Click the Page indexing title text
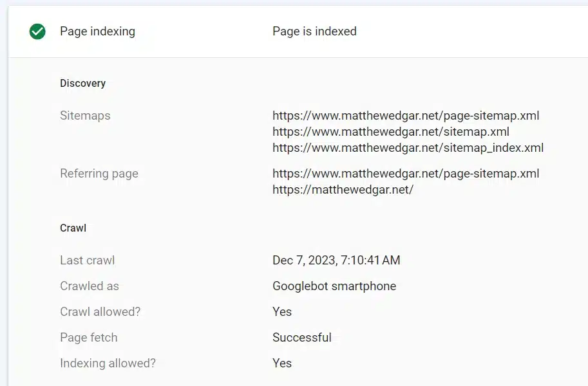The height and width of the screenshot is (386, 588). pos(97,32)
